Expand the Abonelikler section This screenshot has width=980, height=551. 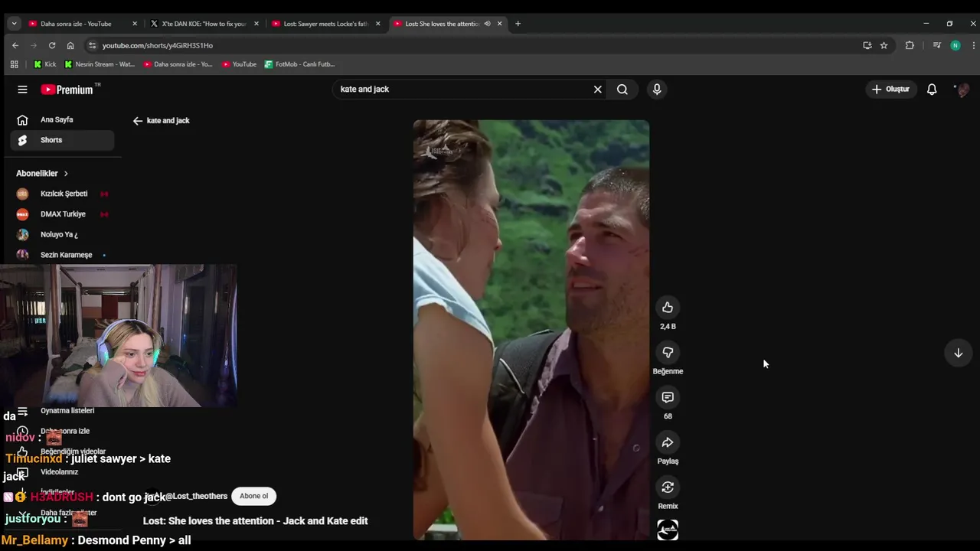[43, 174]
